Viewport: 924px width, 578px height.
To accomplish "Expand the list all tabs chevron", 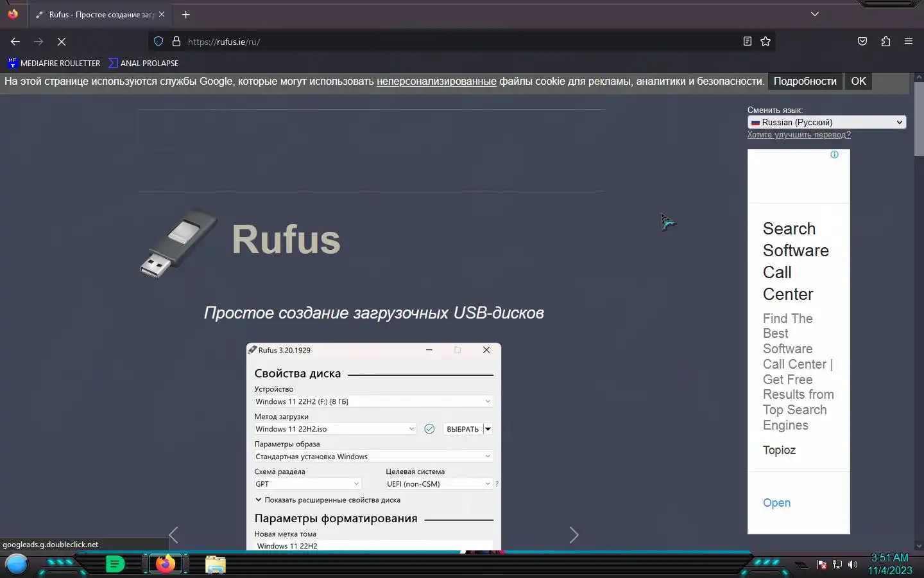I will 815,14.
